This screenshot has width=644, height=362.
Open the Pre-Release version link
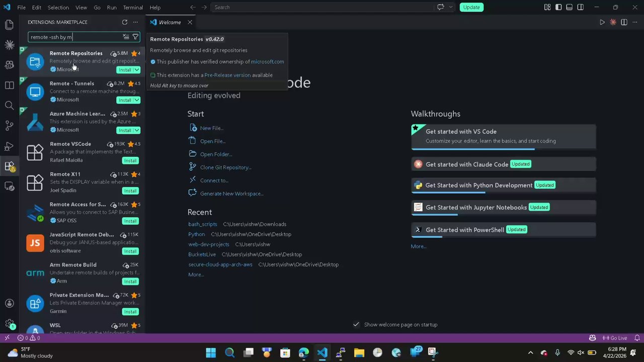pos(227,75)
